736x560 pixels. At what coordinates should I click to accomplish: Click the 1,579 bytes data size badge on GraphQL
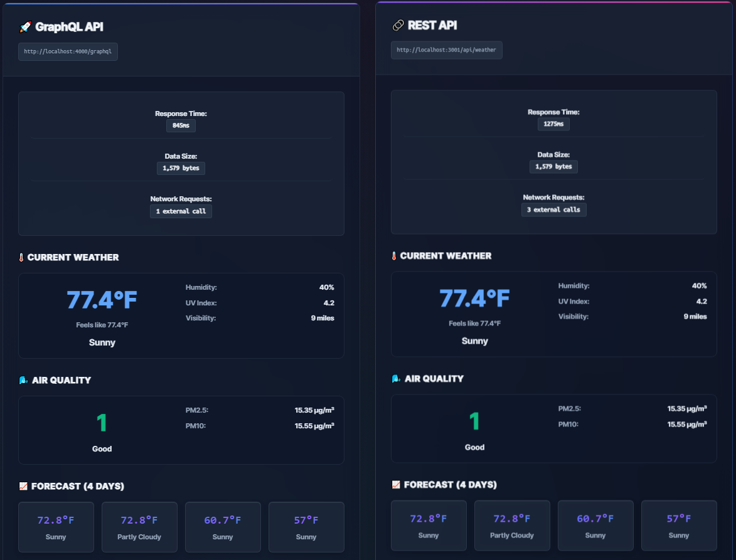coord(181,168)
